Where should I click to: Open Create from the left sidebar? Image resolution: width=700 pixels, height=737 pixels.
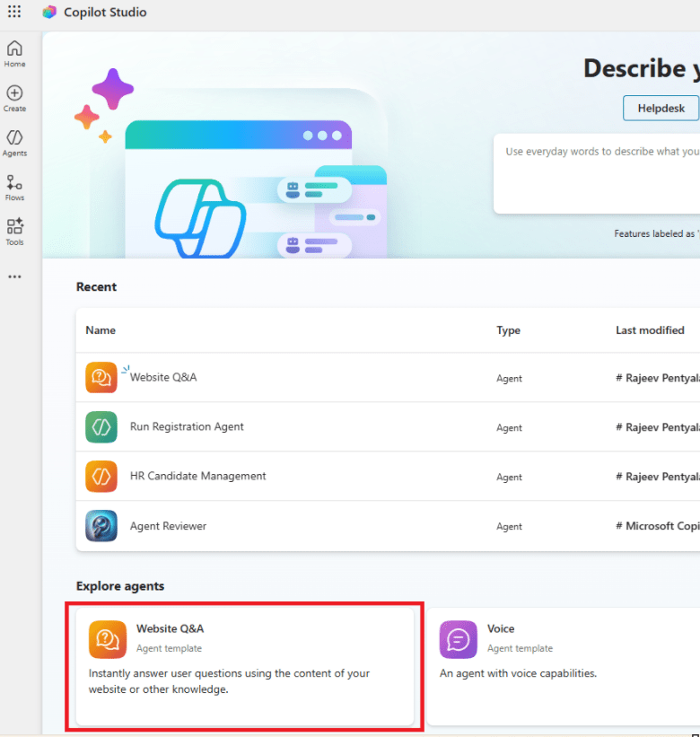[14, 98]
